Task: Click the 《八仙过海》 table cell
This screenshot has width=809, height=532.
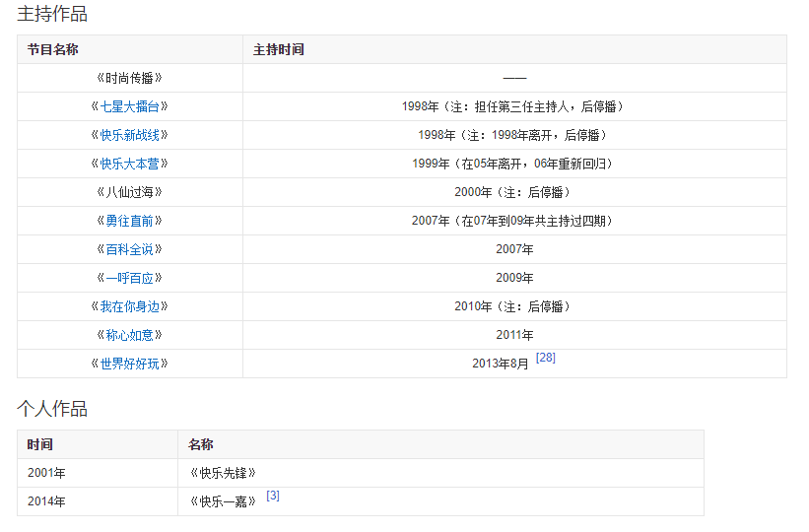Action: [129, 192]
